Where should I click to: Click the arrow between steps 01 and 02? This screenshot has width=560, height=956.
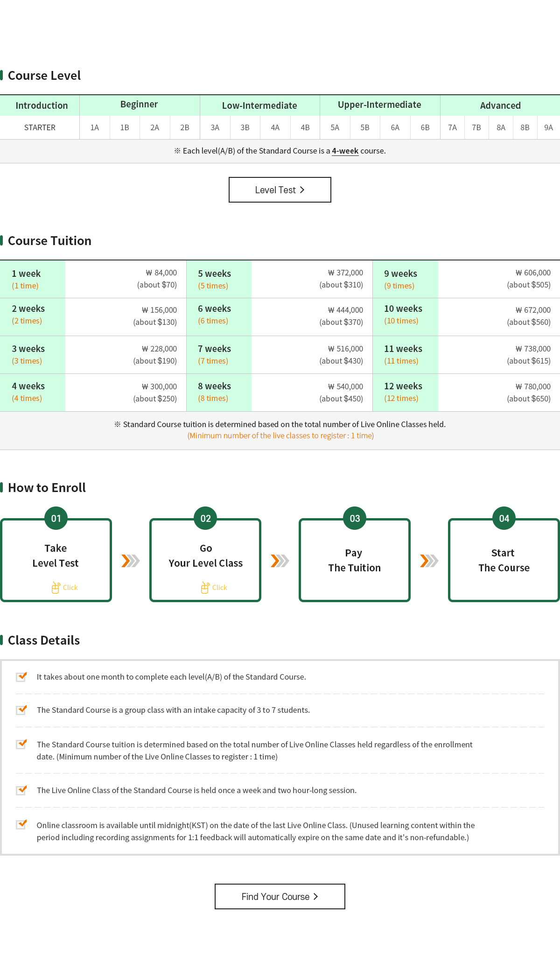tap(131, 561)
